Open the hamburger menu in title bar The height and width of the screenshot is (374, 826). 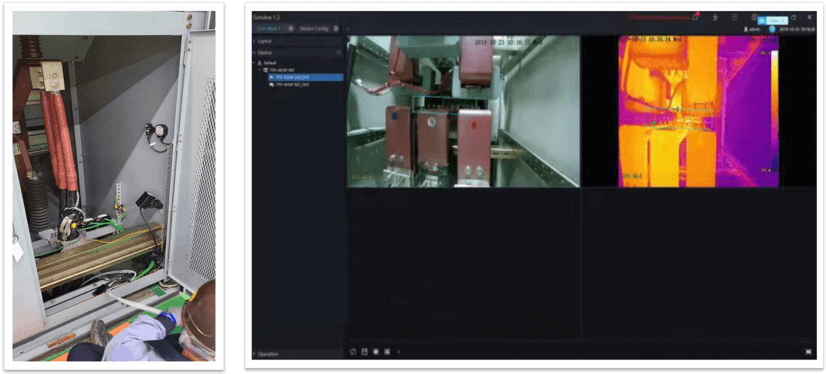[735, 17]
